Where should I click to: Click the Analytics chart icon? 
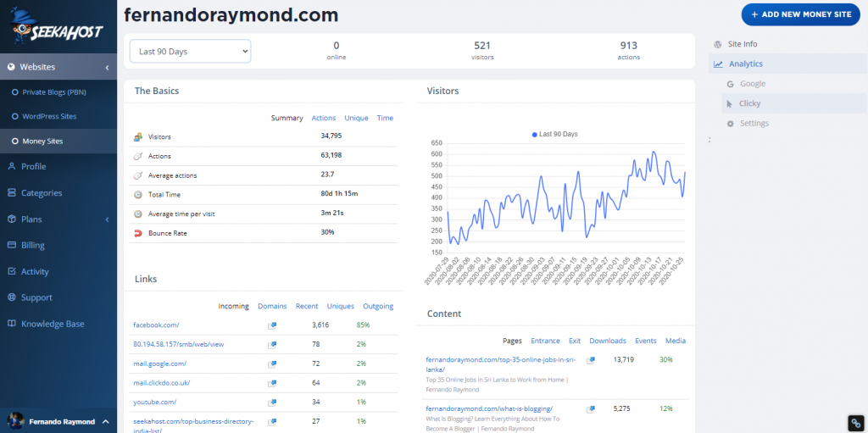point(718,64)
